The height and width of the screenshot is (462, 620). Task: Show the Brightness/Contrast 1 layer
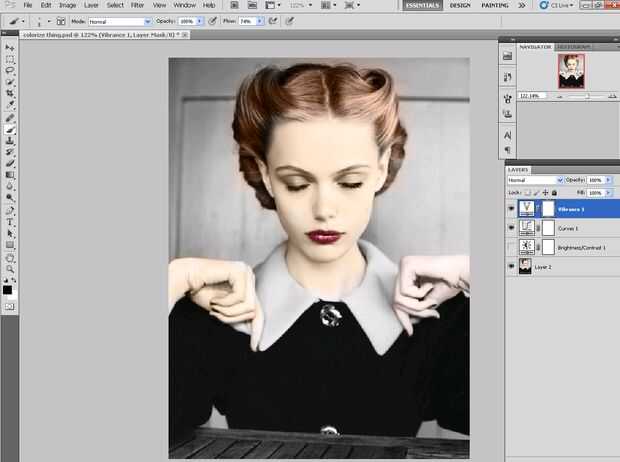(511, 248)
